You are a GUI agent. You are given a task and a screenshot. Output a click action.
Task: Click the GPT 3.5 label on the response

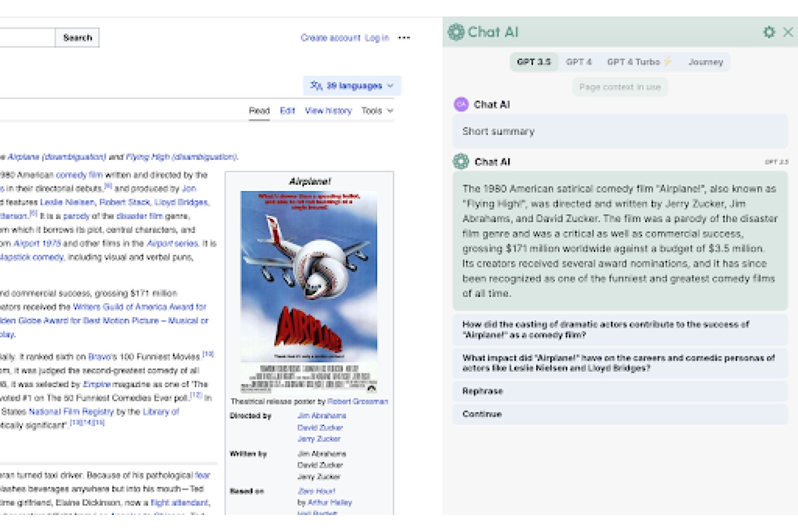[x=777, y=162]
